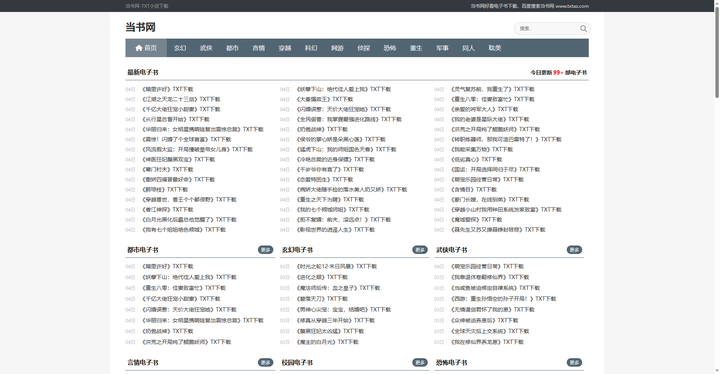Click 更多 button beside 都市电子书
The image size is (720, 374).
pyautogui.click(x=265, y=250)
